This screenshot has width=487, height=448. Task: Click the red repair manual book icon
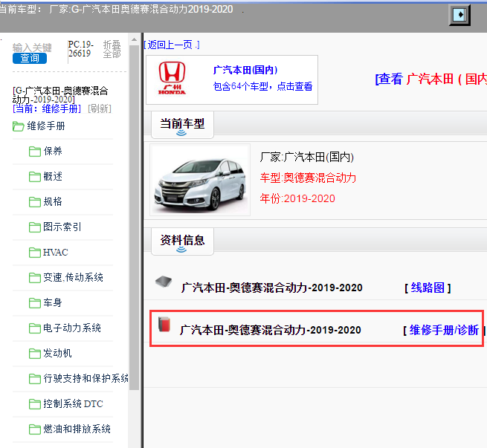click(164, 324)
